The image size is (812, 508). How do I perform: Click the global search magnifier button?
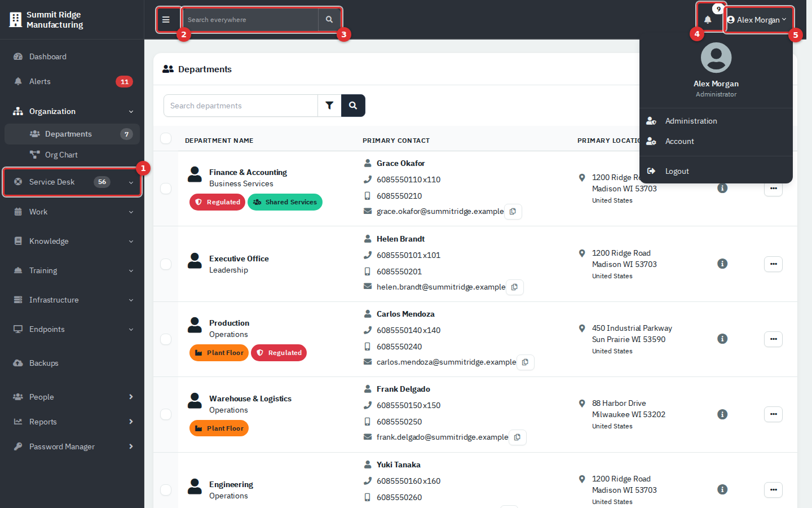coord(329,20)
